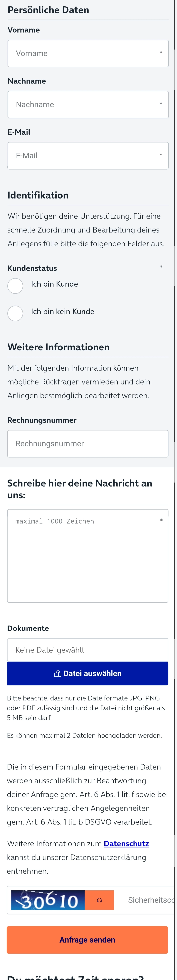Click the captcha image showing 30610
Screen dimensions: 177x980
click(x=48, y=900)
